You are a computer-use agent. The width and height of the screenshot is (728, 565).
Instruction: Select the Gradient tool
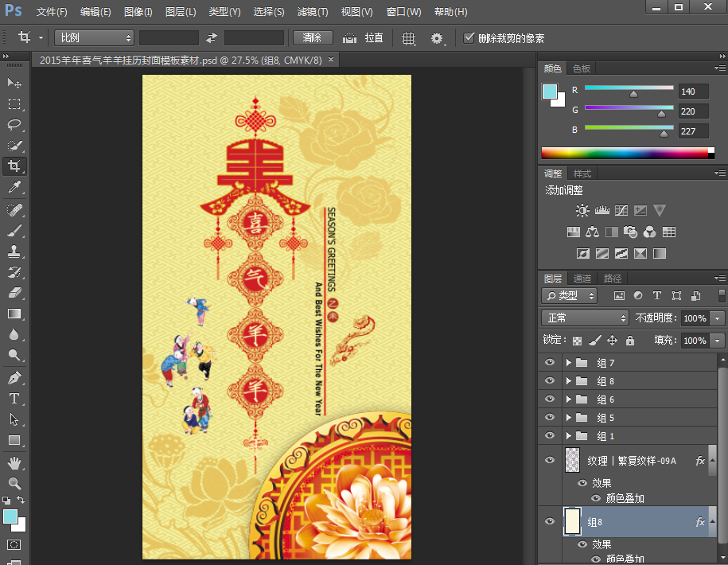pos(14,314)
